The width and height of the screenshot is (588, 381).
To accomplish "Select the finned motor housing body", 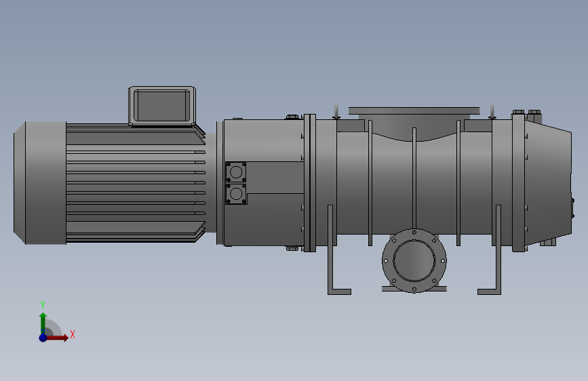I will (136, 183).
